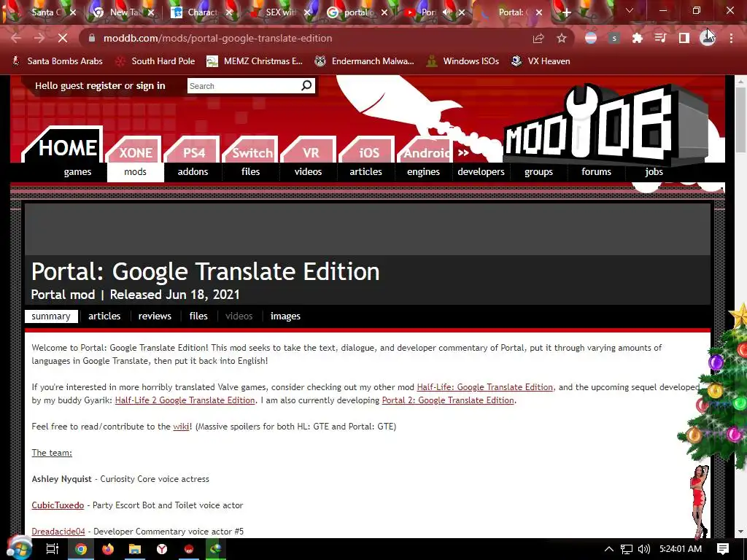Stop page loading with the X button
This screenshot has width=747, height=560.
(63, 38)
